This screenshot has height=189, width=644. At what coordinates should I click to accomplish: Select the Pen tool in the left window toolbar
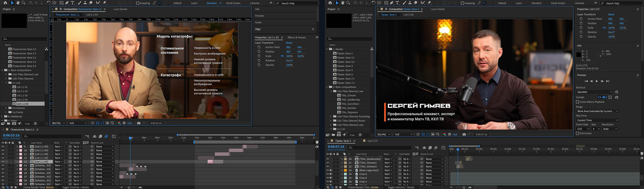tap(67, 3)
